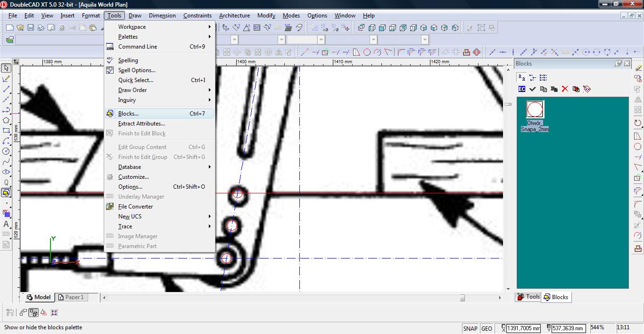Pick the Text tool in the left toolbar

(x=6, y=224)
